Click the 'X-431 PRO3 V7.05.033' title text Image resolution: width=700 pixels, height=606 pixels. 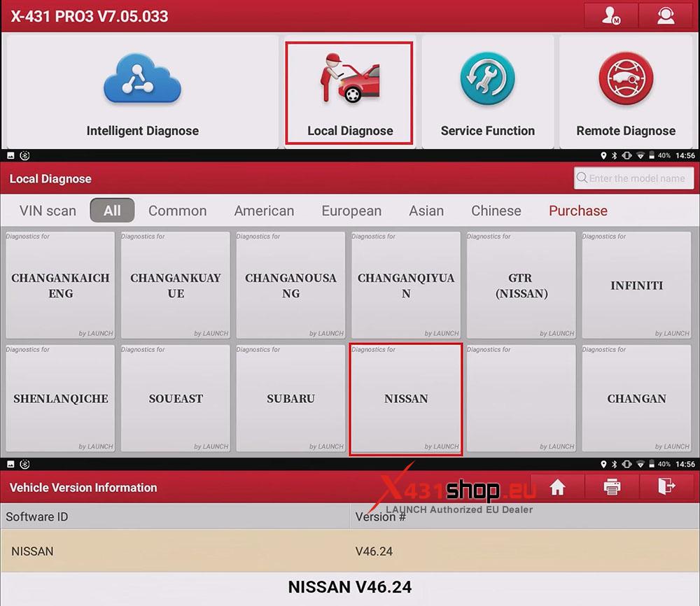pos(90,17)
